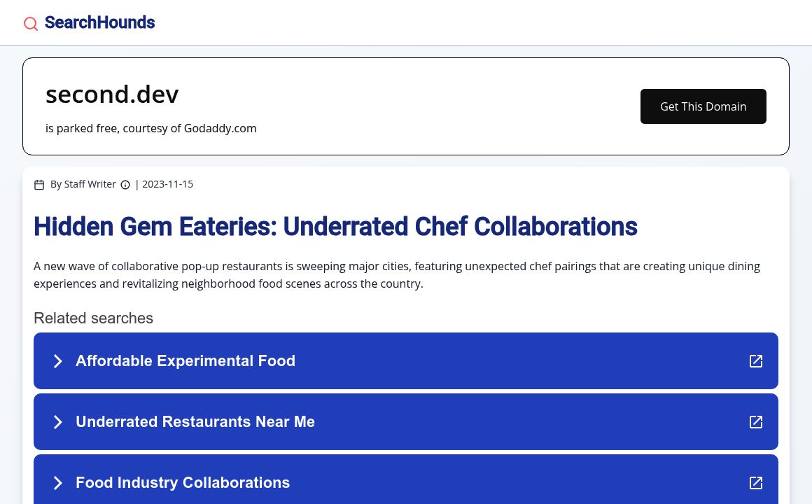The width and height of the screenshot is (812, 504).
Task: Select the Affordable Experimental Food search result
Action: [185, 361]
